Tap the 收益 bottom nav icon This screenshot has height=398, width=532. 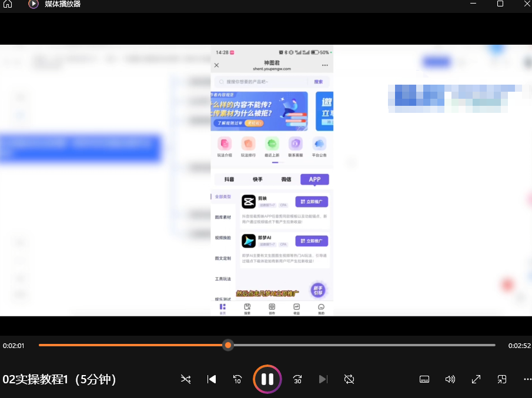[x=296, y=309]
